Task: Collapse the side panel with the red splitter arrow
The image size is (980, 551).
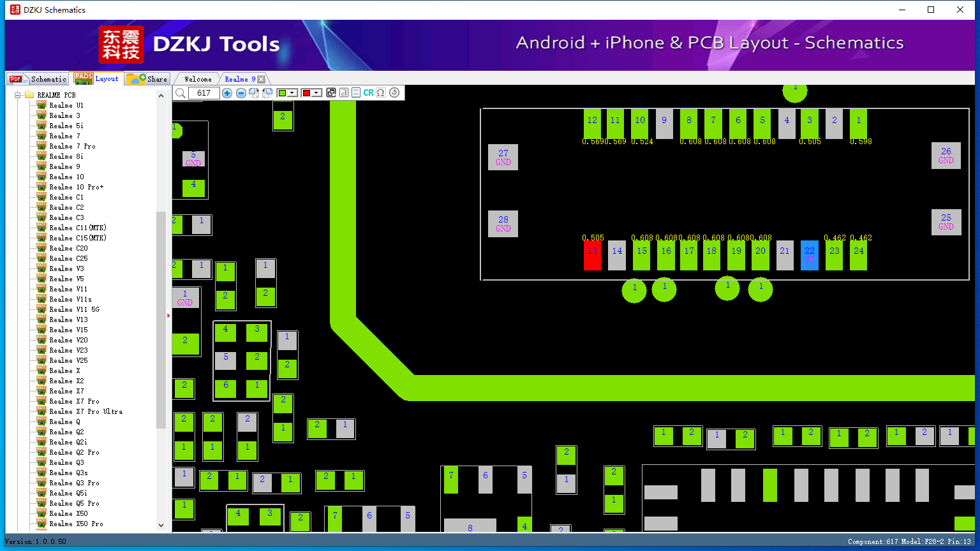Action: [168, 315]
